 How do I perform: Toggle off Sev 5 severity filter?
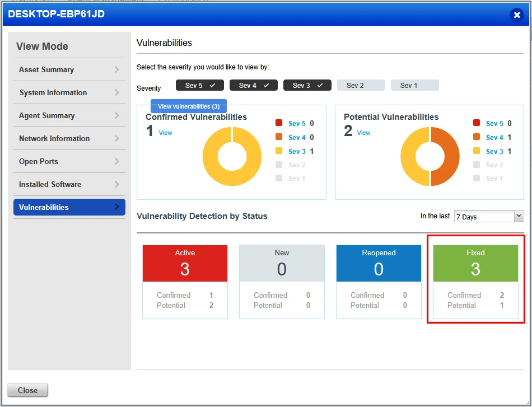click(x=200, y=86)
